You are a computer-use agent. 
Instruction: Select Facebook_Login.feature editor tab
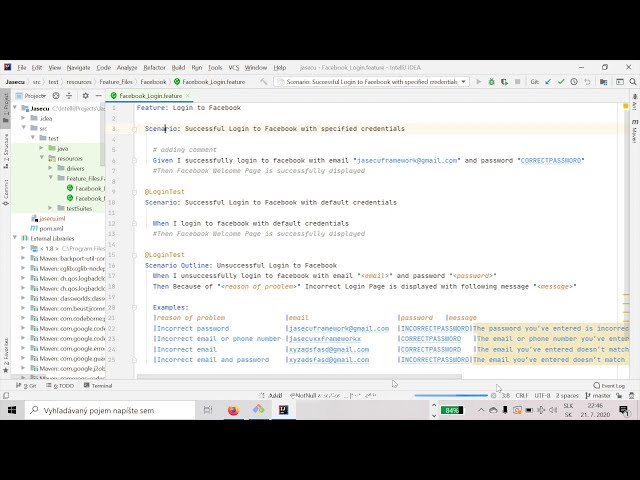[150, 96]
